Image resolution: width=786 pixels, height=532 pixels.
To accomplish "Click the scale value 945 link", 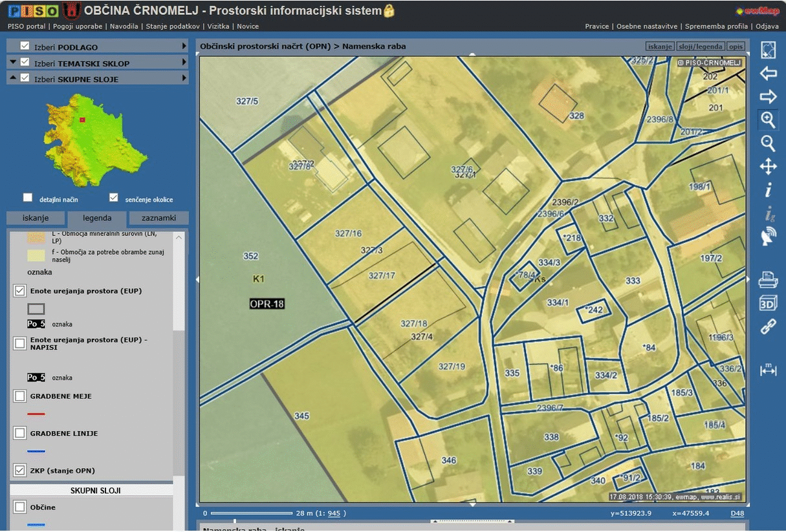I will (334, 513).
